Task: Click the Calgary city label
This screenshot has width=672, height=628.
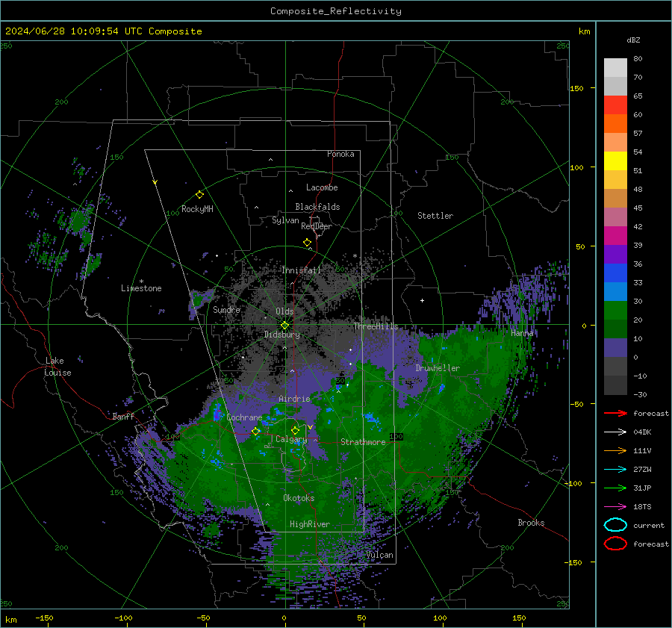Action: pyautogui.click(x=291, y=439)
